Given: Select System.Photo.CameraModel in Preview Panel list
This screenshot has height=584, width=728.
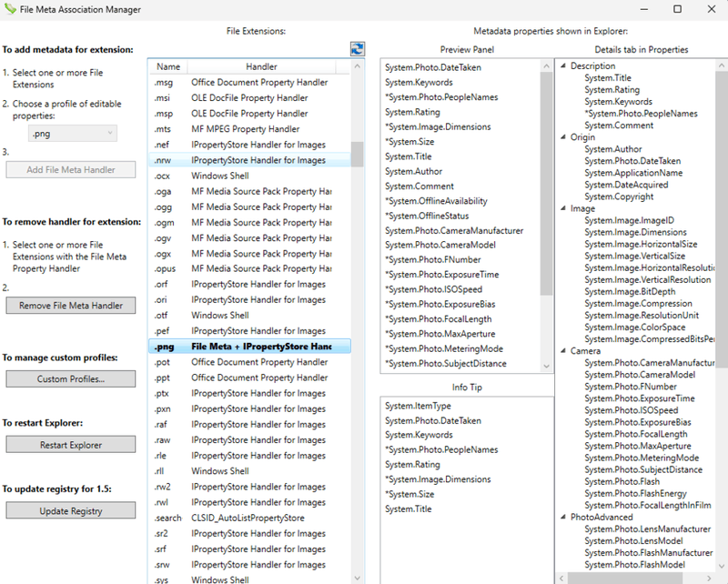Looking at the screenshot, I should 440,246.
